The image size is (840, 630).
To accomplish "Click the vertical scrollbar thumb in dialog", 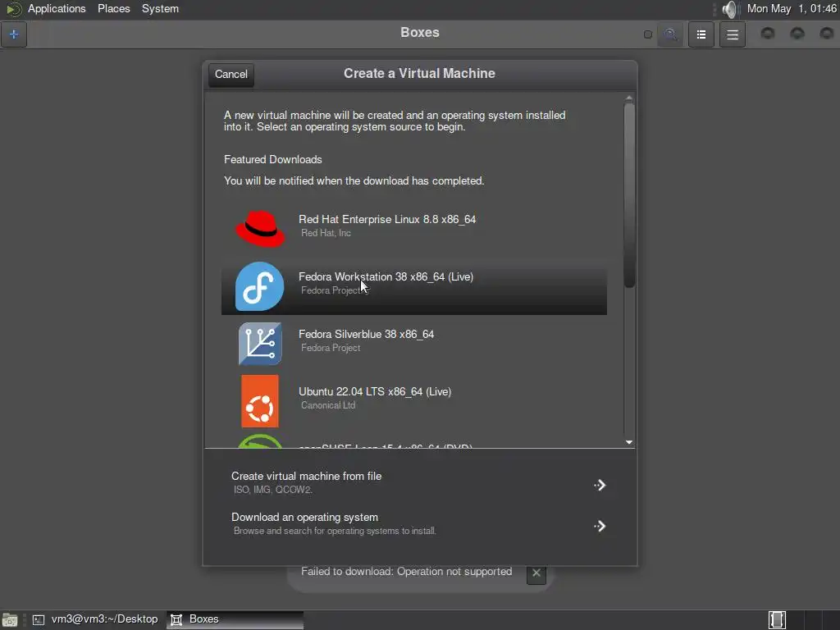I will coord(629,195).
